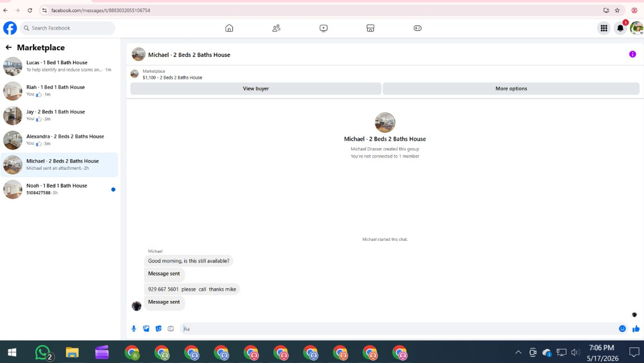The width and height of the screenshot is (644, 363).
Task: Click the Chrome taskbar icon labeled R
Action: [x=132, y=352]
